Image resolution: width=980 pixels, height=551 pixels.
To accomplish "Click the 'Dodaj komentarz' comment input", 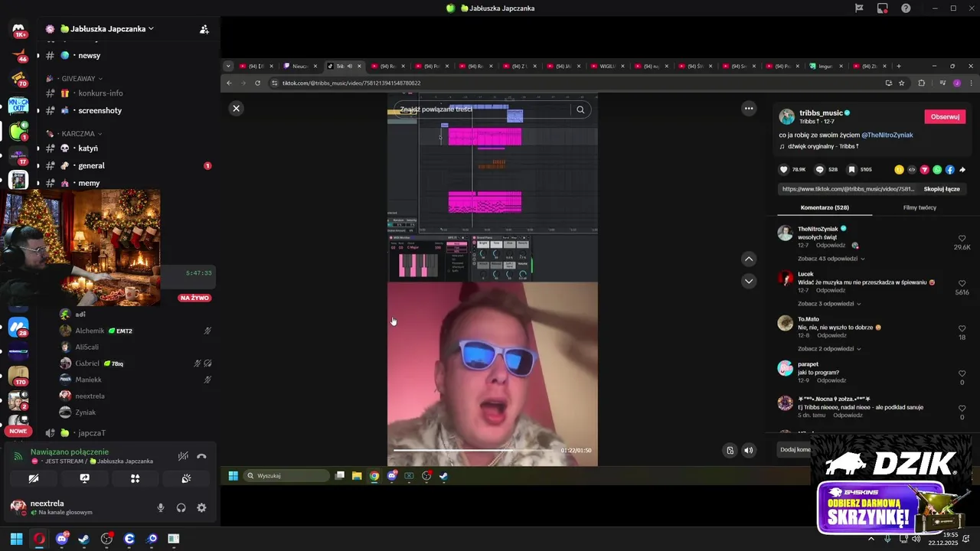I will tap(795, 450).
